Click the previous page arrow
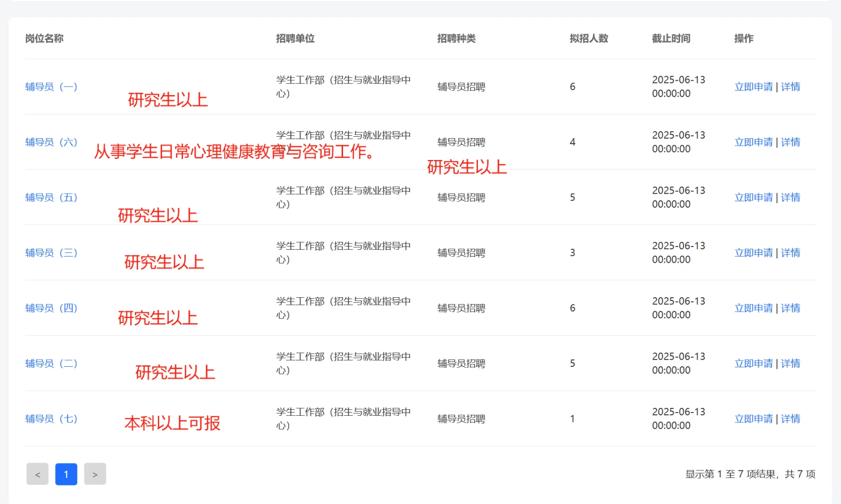 click(x=37, y=474)
